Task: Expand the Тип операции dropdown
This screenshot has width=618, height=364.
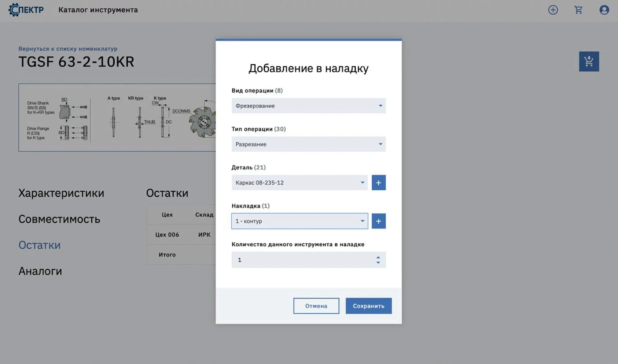Action: click(x=309, y=144)
